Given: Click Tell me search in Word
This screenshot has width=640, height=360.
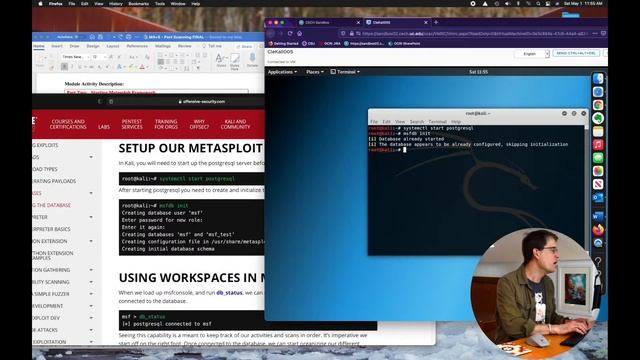Looking at the screenshot, I should tap(212, 46).
